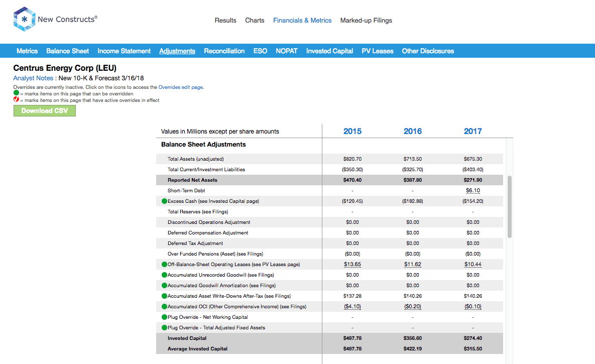595x364 pixels.
Task: Click the $422.19 Average Invested Capital value
Action: 413,349
